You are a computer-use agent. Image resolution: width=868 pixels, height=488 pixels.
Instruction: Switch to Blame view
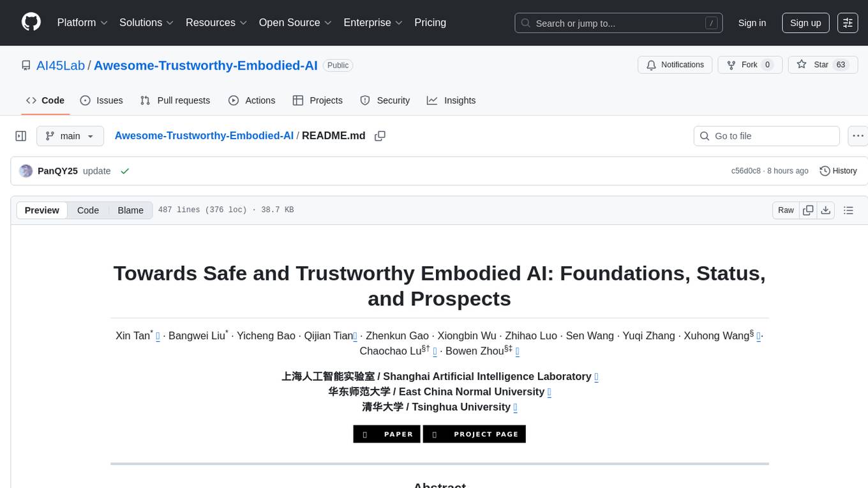[x=130, y=210]
